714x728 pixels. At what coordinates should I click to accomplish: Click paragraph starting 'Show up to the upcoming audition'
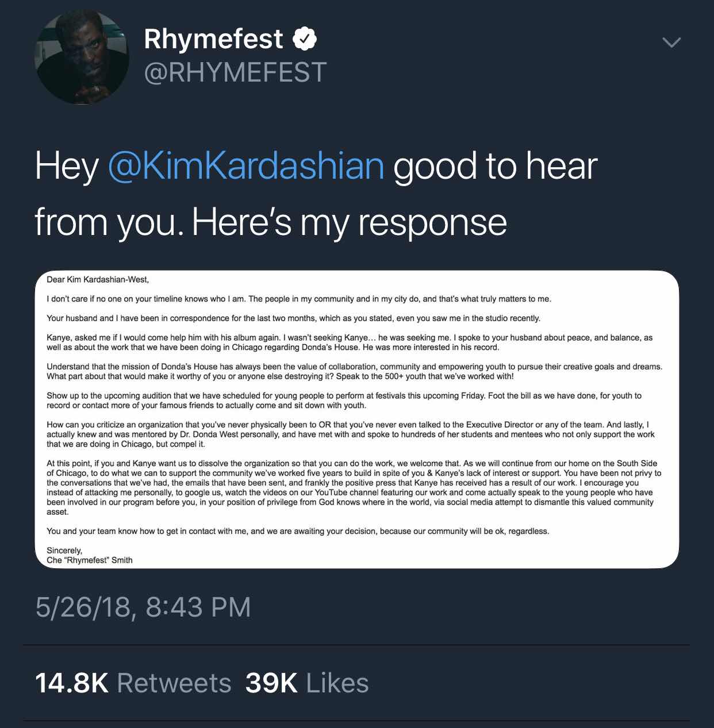pos(344,400)
